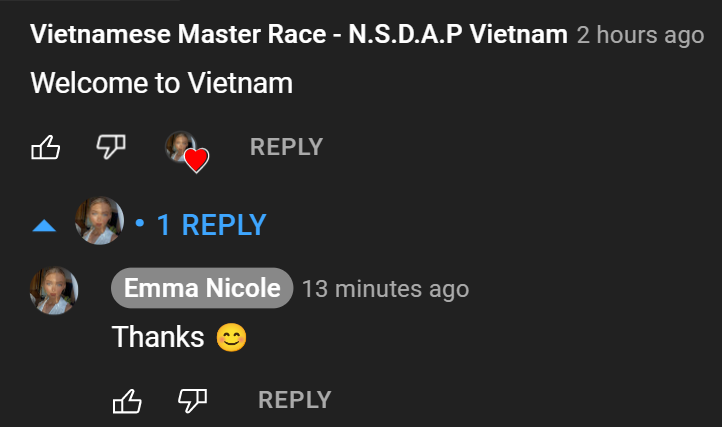The image size is (722, 427).
Task: Click the smiling emoji after "Thanks"
Action: 232,337
